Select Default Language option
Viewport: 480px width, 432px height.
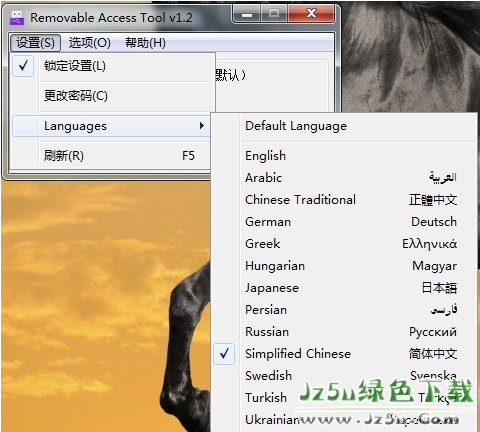pyautogui.click(x=345, y=126)
